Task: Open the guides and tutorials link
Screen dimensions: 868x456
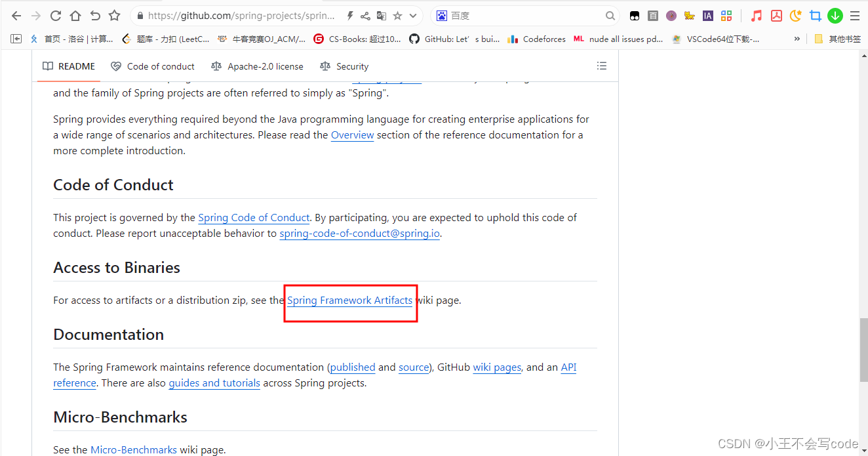Action: pyautogui.click(x=214, y=383)
